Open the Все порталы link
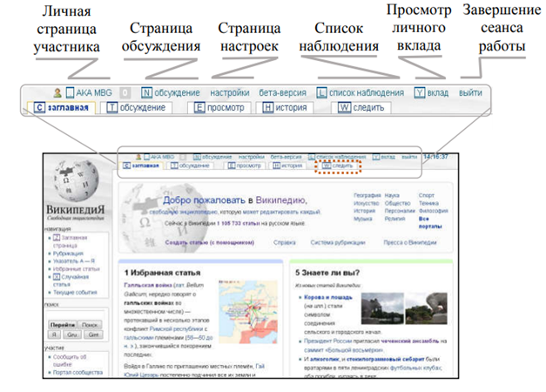The image size is (546, 392). coord(430,223)
